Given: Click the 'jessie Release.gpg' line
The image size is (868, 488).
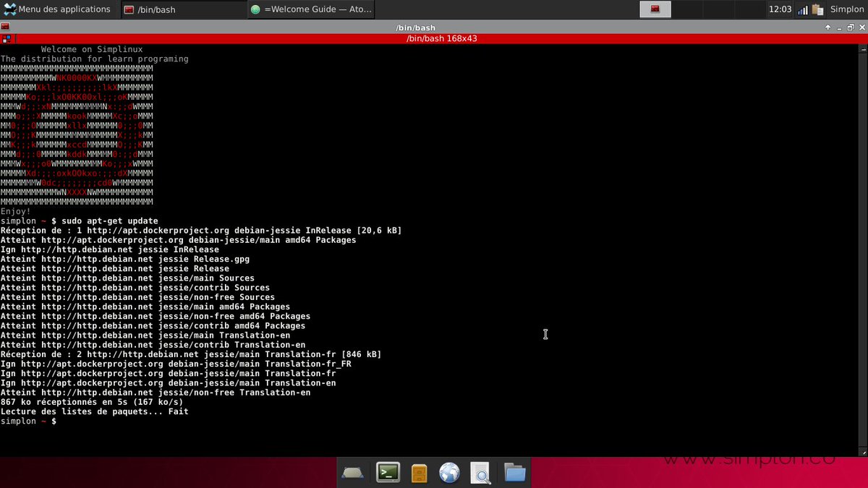Looking at the screenshot, I should (x=125, y=259).
